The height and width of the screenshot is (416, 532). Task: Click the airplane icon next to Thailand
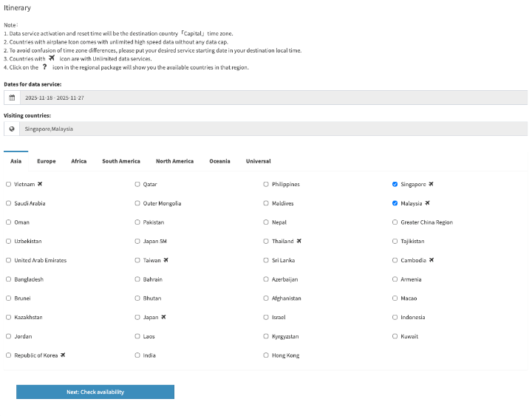click(x=299, y=241)
